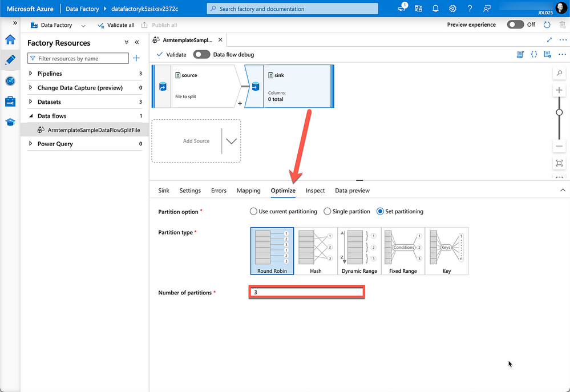570x392 pixels.
Task: Adjust the canvas zoom slider handle
Action: coord(559,112)
